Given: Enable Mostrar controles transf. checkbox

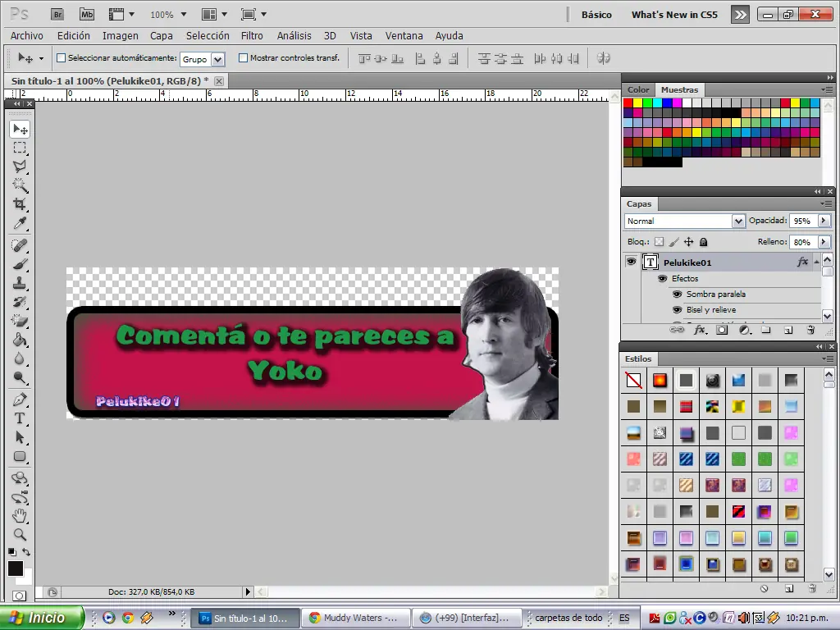Looking at the screenshot, I should [x=243, y=58].
